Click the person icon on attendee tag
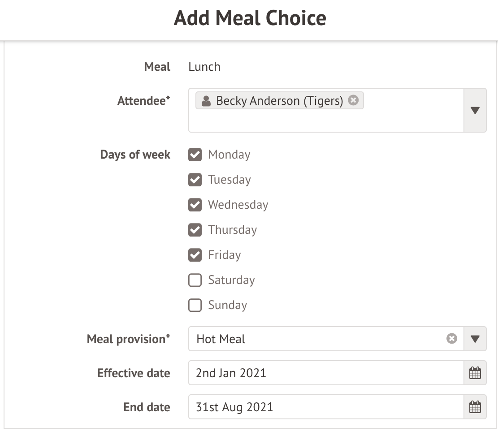498x448 pixels. pos(206,101)
